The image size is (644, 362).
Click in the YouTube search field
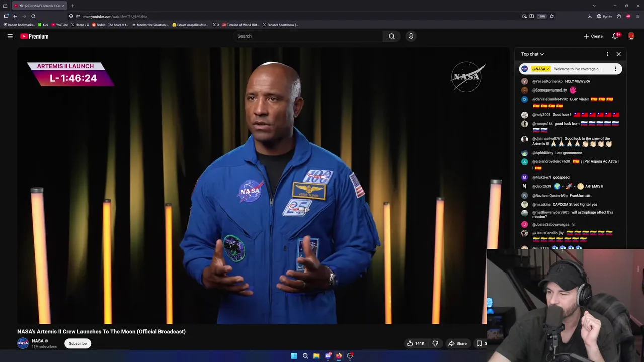coord(308,36)
